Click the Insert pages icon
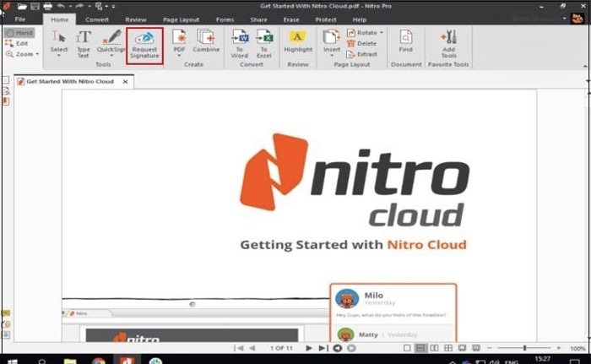 pos(331,37)
